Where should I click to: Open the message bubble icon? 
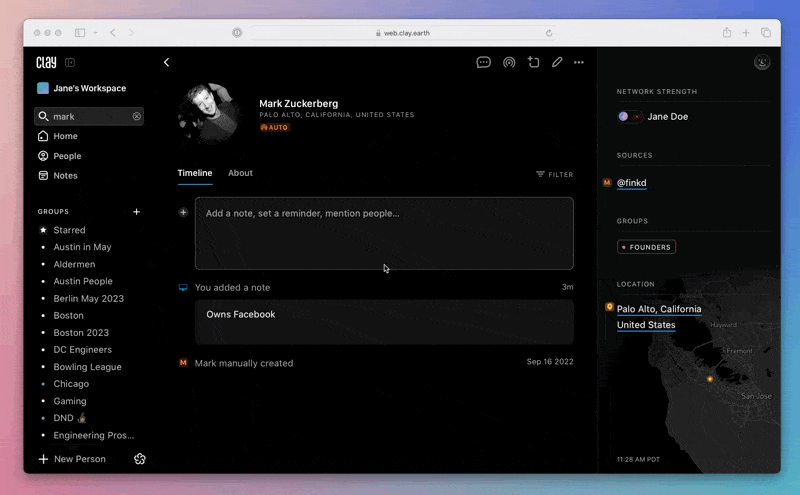click(483, 62)
